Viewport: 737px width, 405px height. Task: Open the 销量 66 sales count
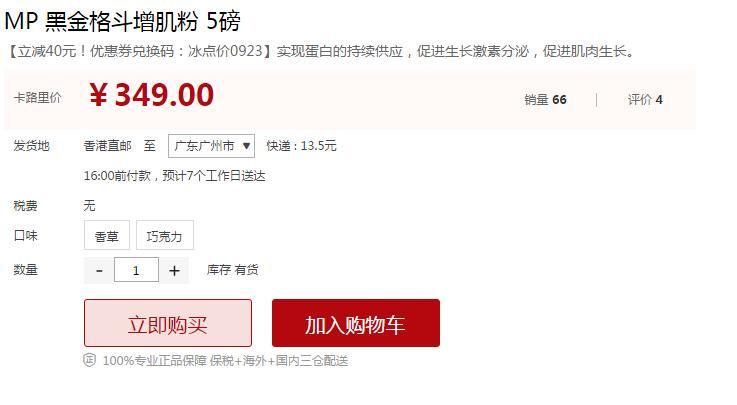click(545, 100)
